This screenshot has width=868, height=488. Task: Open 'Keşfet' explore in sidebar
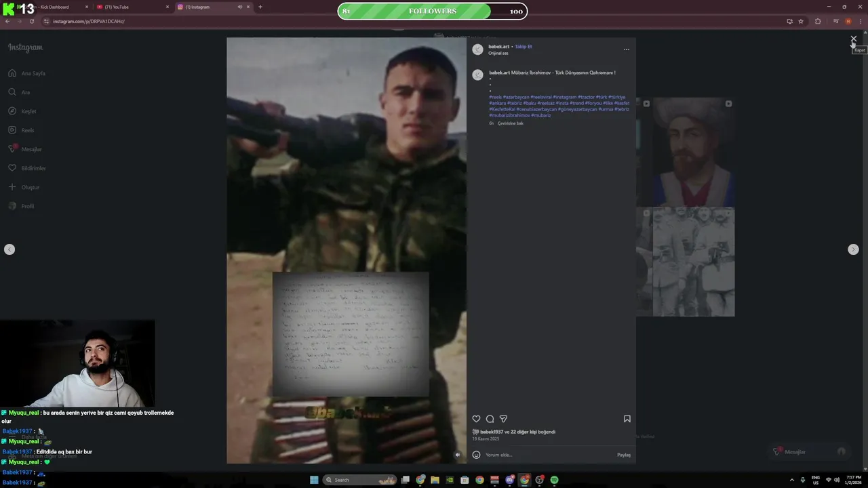click(x=22, y=111)
